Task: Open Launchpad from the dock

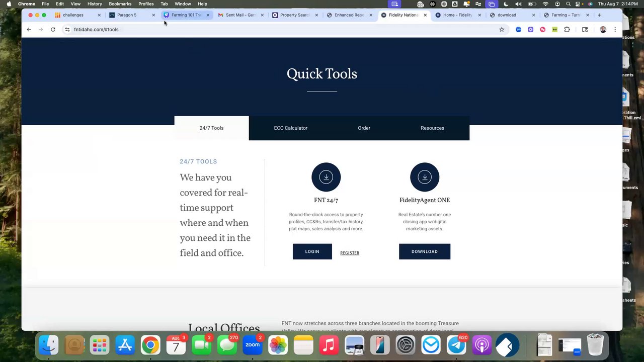Action: [x=100, y=345]
